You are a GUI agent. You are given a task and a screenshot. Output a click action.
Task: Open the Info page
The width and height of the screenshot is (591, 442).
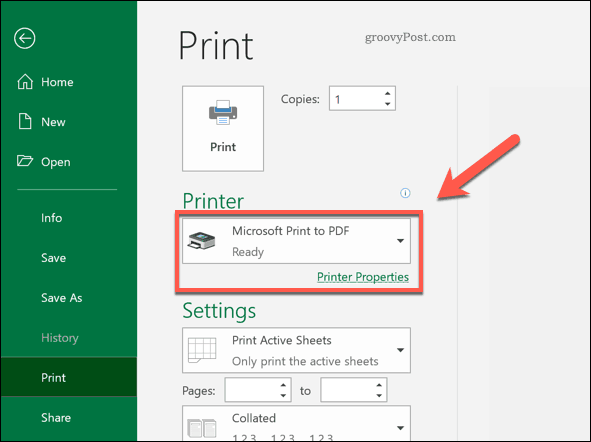(69, 218)
